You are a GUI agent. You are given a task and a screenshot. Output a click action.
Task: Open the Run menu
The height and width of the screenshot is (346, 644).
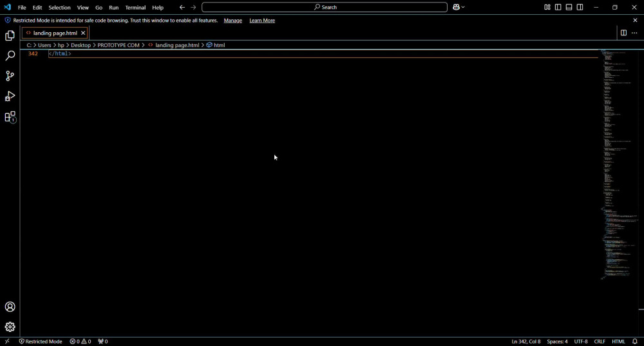coord(114,7)
